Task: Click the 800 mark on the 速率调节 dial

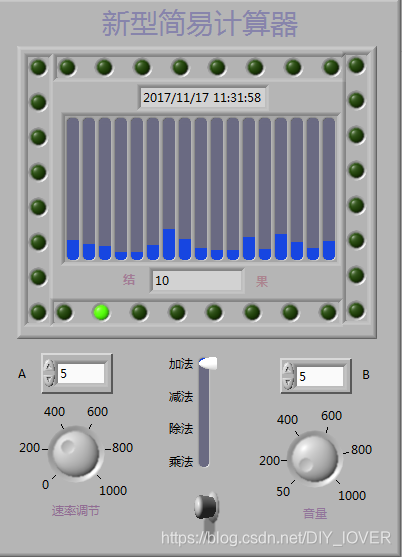Action: 123,448
